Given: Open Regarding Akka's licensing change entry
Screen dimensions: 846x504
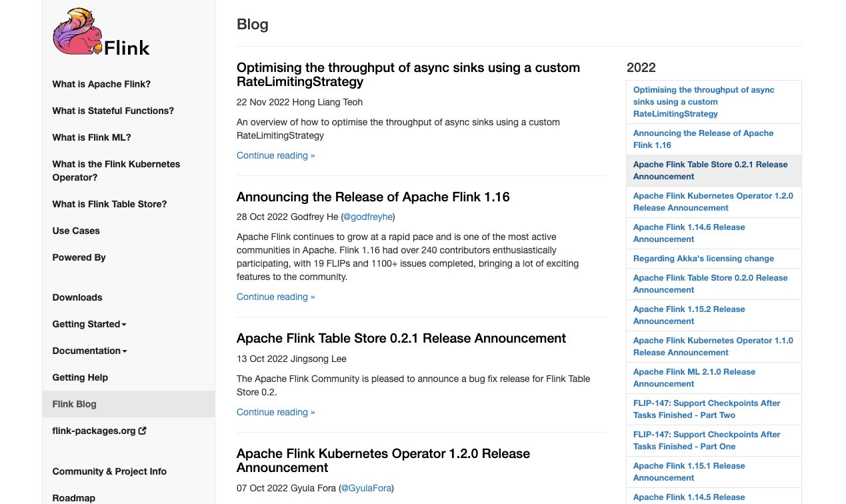Looking at the screenshot, I should click(x=714, y=259).
